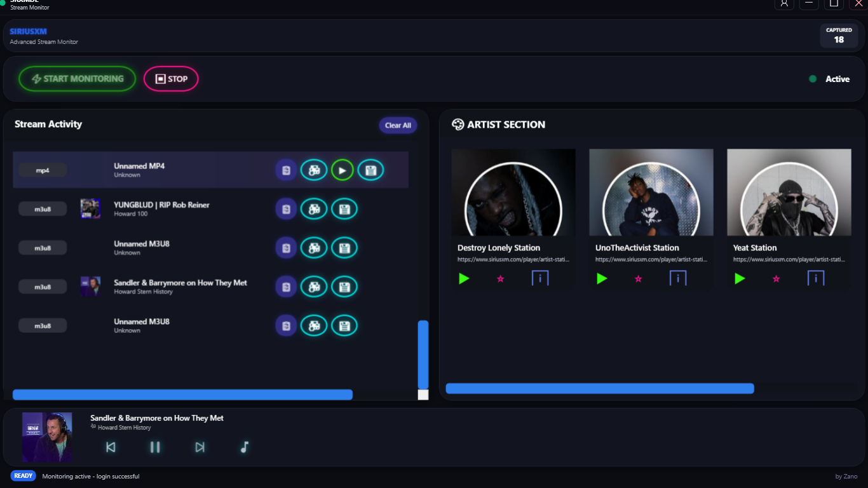Viewport: 868px width, 488px height.
Task: Open the Destroy Lonely Station URL
Action: point(513,259)
